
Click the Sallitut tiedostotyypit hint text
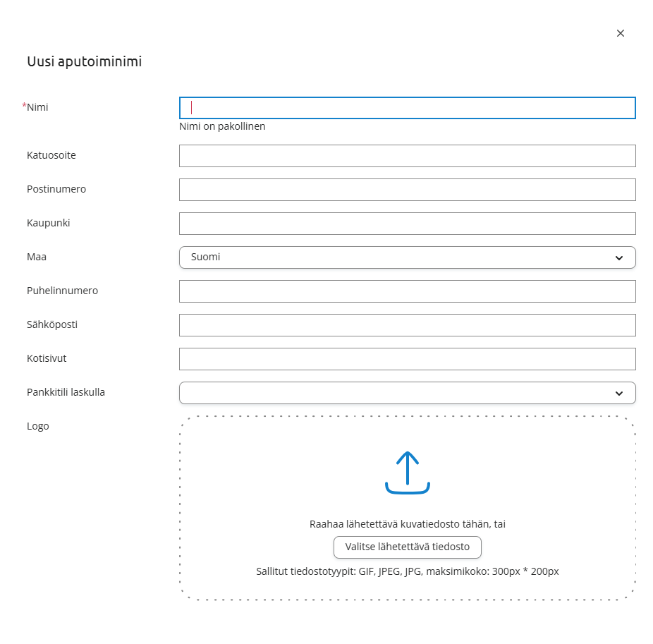click(408, 571)
